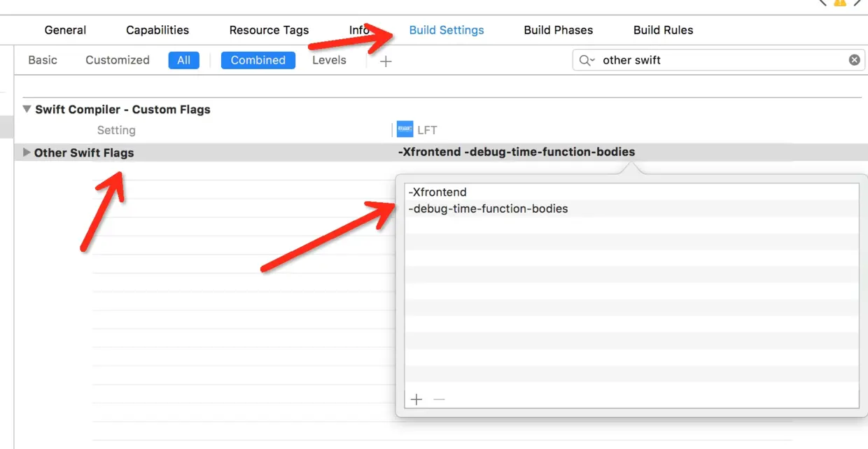Viewport: 868px width, 449px height.
Task: Open the General tab
Action: [65, 30]
